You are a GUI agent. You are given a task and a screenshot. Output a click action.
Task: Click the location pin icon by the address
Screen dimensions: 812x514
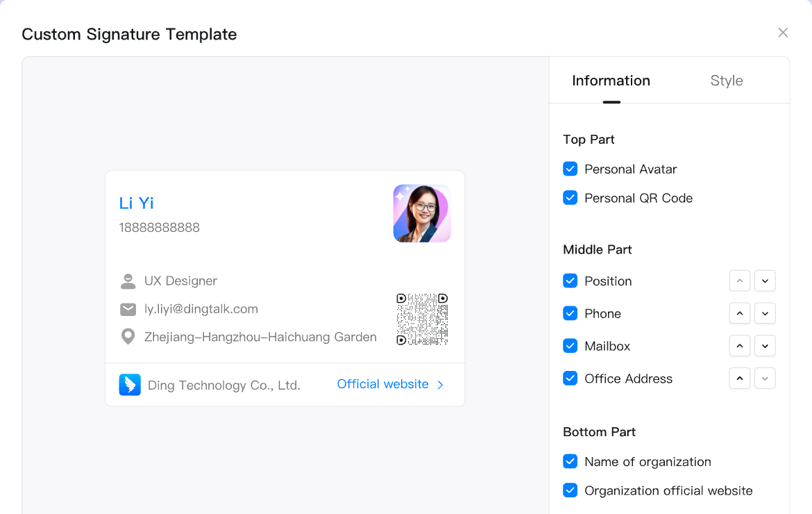[x=128, y=337]
